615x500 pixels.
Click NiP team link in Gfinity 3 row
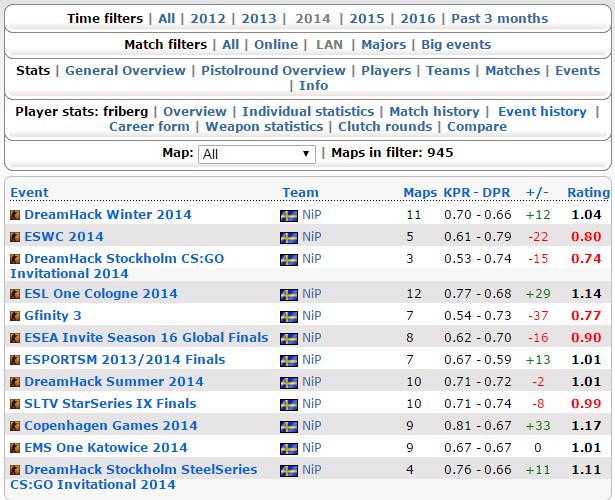tap(311, 315)
